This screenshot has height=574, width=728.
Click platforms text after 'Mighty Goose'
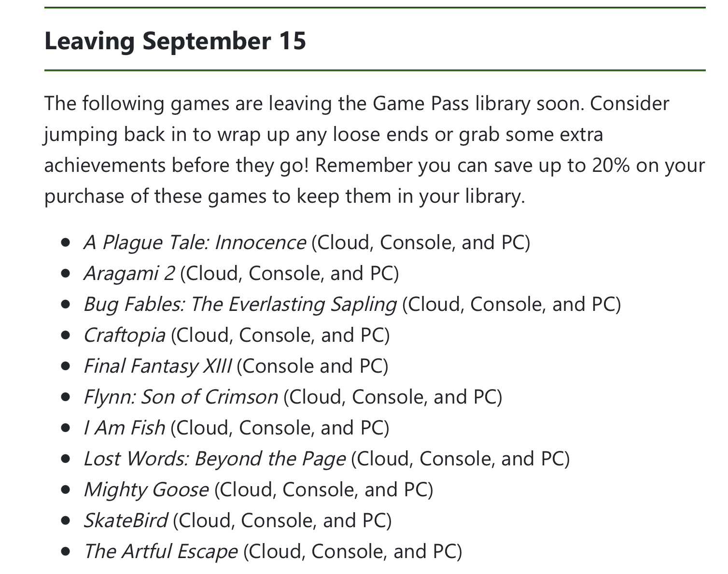[x=323, y=490]
